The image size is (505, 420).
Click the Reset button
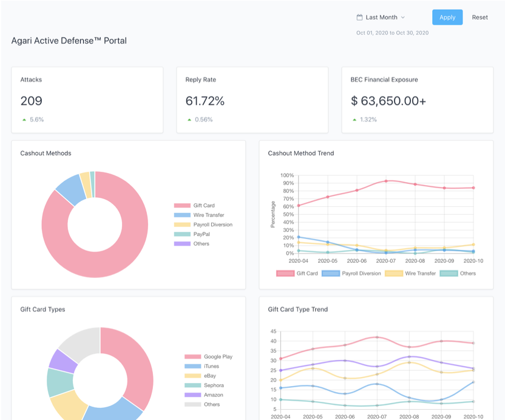pos(480,17)
